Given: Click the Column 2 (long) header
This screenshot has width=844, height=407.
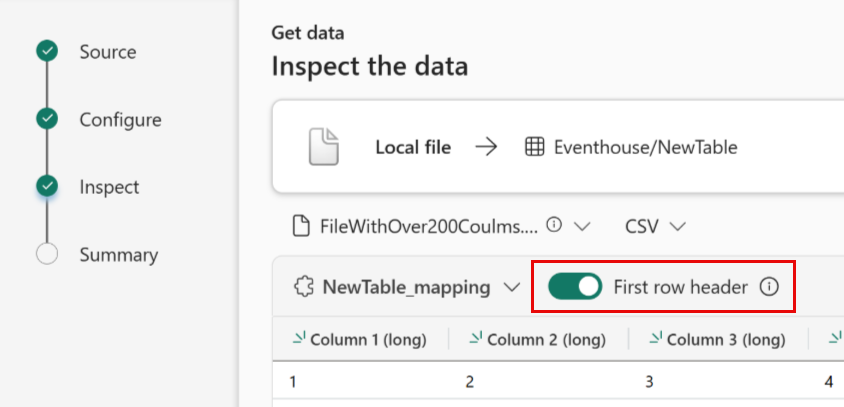Looking at the screenshot, I should click(538, 339).
